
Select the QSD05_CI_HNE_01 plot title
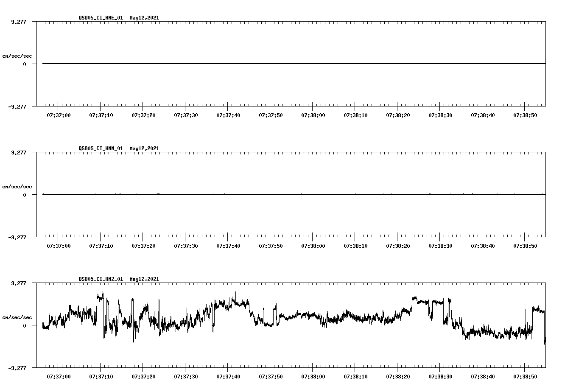pyautogui.click(x=119, y=18)
